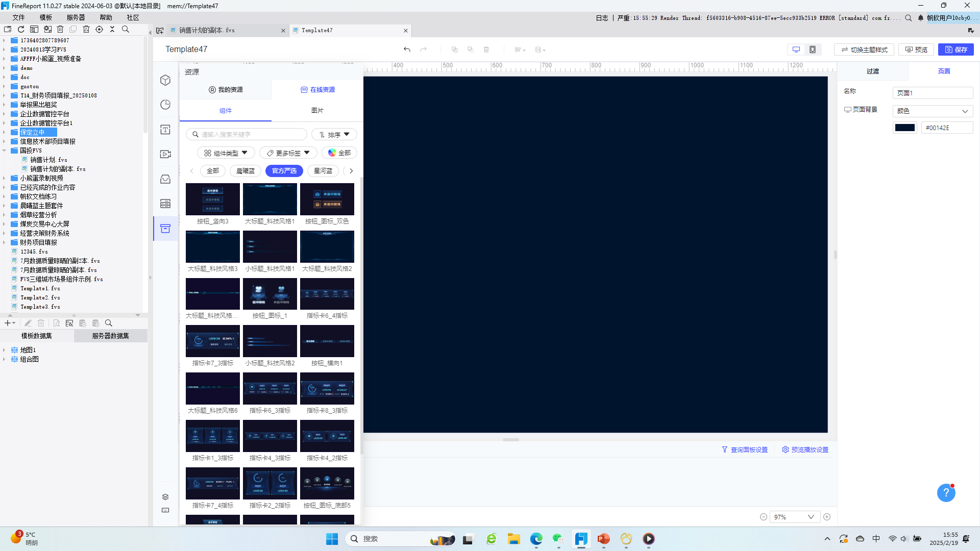Open Windows Start button on taskbar
980x551 pixels.
332,539
